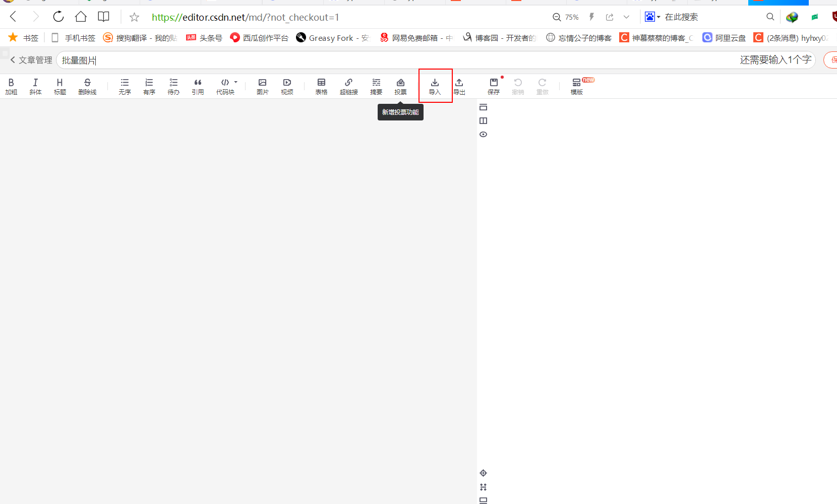This screenshot has width=837, height=504.
Task: Insert ordered list (有序)
Action: [x=149, y=86]
